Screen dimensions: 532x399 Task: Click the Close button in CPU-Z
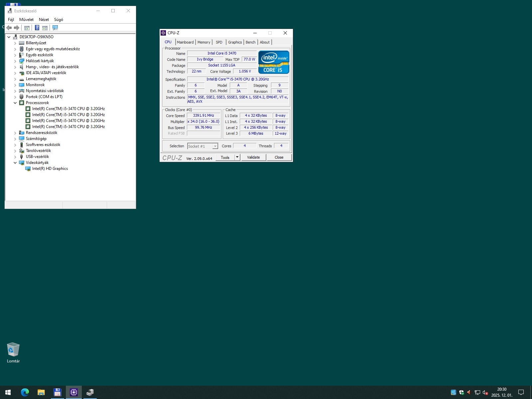coord(279,157)
